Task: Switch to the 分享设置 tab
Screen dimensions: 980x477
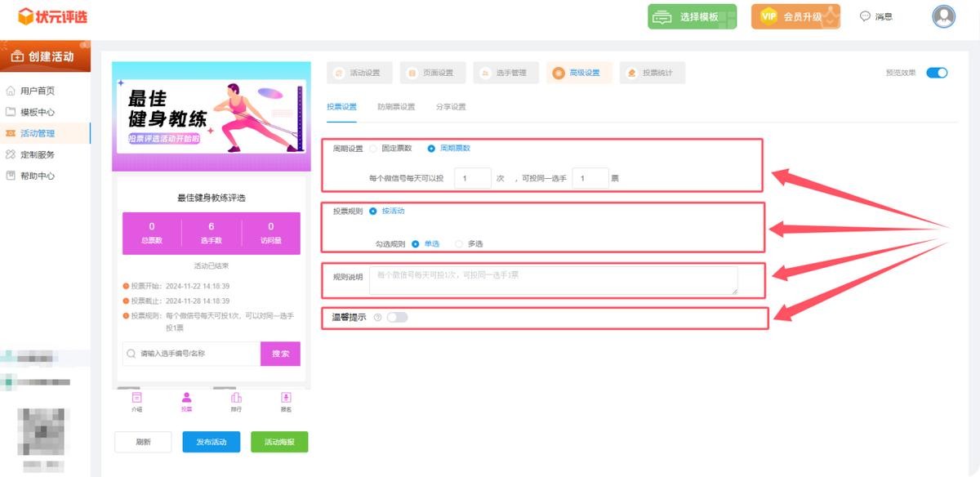Action: 451,107
